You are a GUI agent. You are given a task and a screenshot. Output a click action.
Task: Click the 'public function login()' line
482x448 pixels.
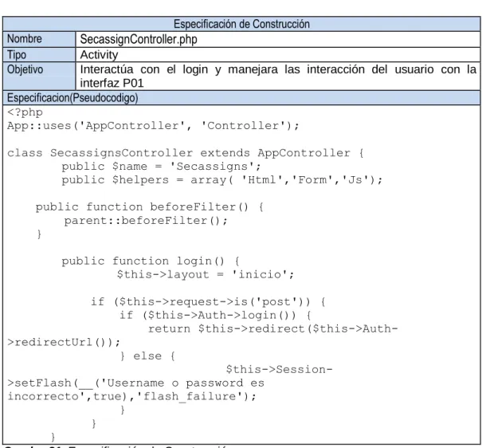(151, 261)
